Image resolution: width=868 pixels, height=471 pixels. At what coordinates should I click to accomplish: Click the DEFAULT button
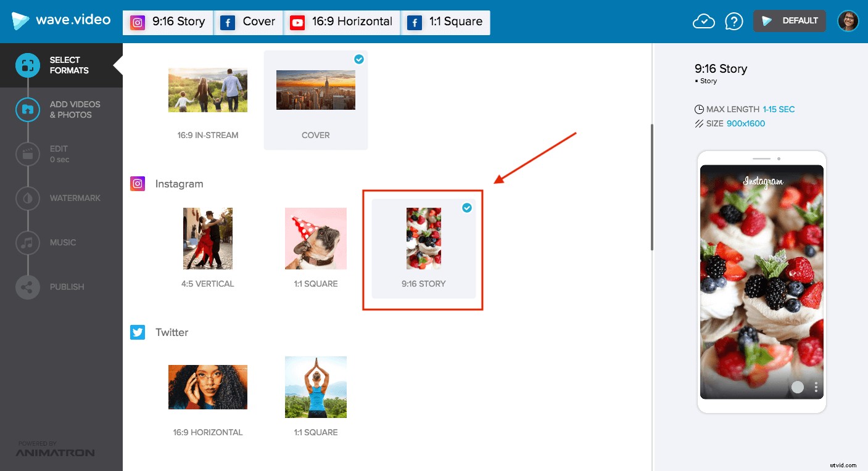[789, 20]
